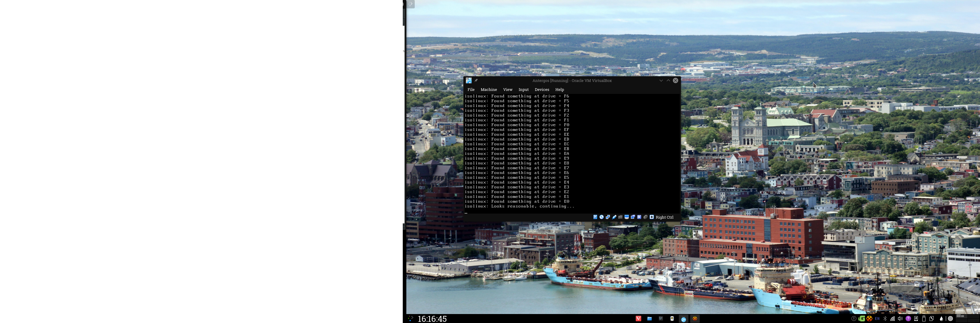980x323 pixels.
Task: Open the Input menu
Action: [x=523, y=89]
